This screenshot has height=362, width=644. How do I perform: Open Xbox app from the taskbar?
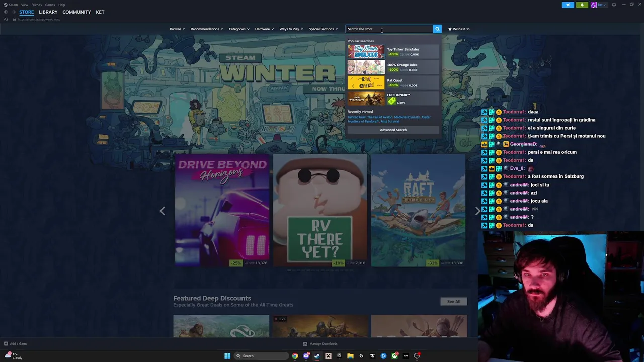coord(394,356)
